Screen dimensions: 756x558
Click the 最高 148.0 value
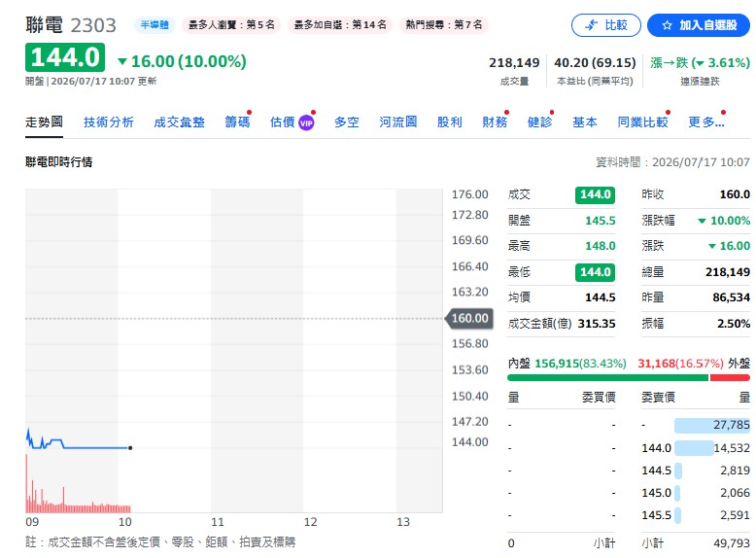tap(601, 246)
